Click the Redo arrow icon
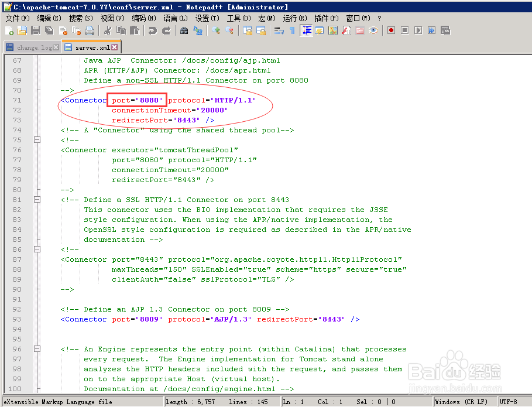Screen dimensions: 532x407 [x=166, y=30]
